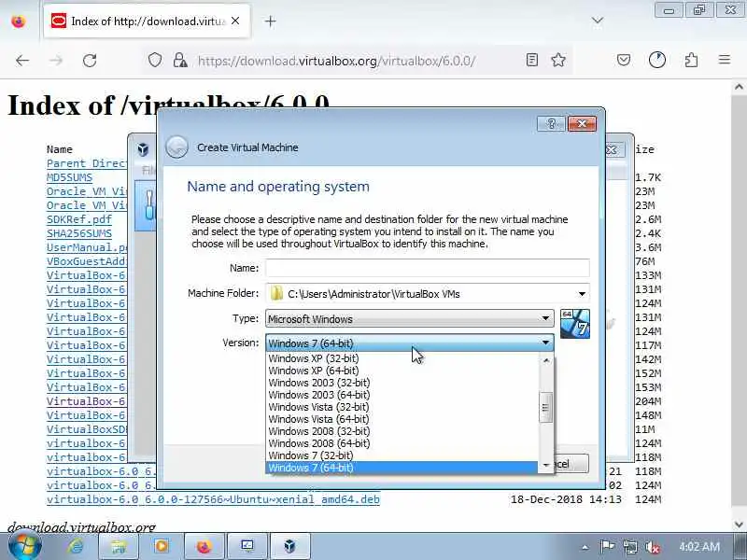Image resolution: width=747 pixels, height=560 pixels.
Task: Open the Firefox hamburger menu
Action: [725, 60]
